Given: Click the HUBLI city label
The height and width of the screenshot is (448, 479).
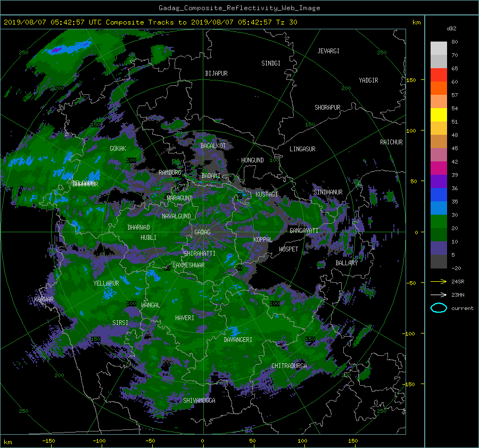Looking at the screenshot, I should coord(148,238).
